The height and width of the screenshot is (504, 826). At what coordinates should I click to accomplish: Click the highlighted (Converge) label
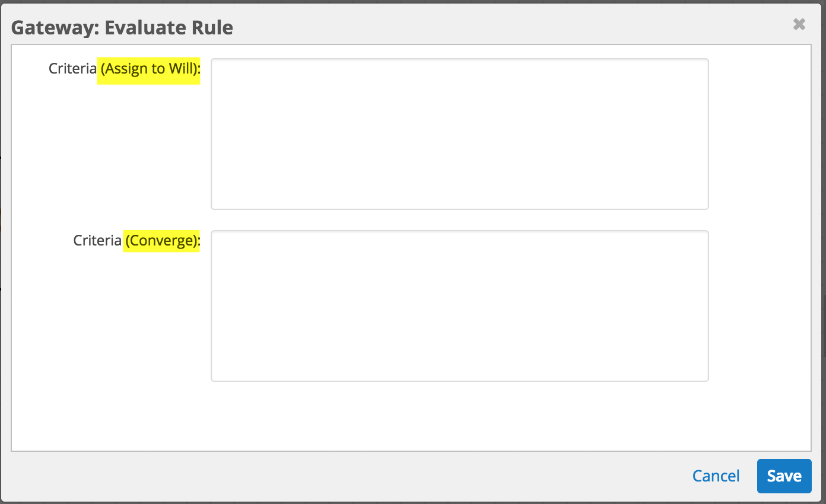(x=161, y=241)
